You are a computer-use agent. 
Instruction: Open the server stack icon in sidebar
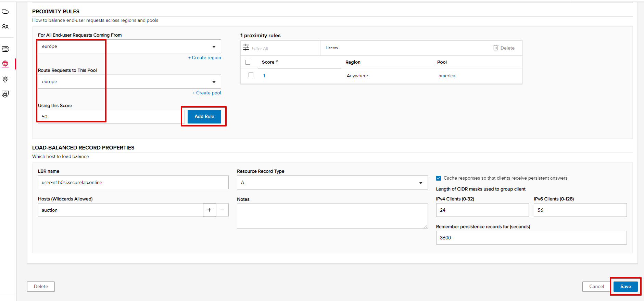point(5,49)
